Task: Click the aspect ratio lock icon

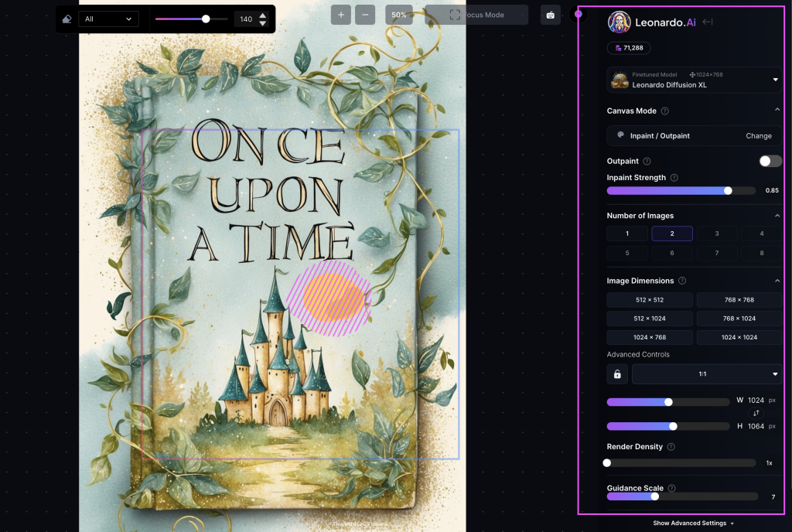Action: (617, 374)
